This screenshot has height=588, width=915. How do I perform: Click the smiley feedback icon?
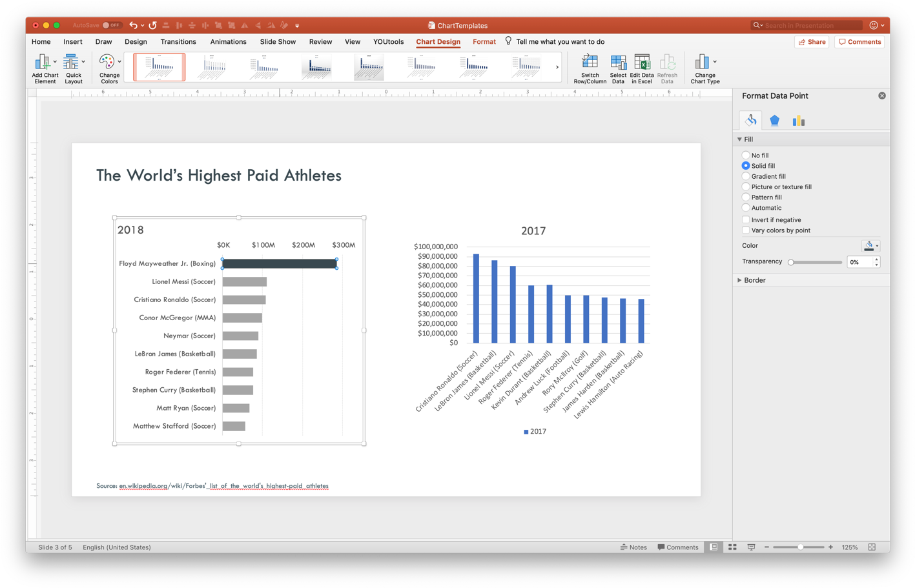874,25
